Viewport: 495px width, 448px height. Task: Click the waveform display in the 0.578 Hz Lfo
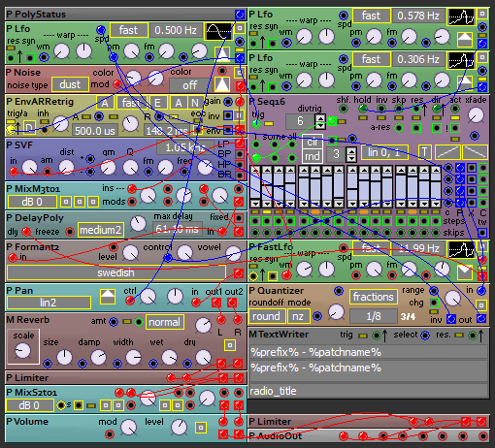pos(461,16)
